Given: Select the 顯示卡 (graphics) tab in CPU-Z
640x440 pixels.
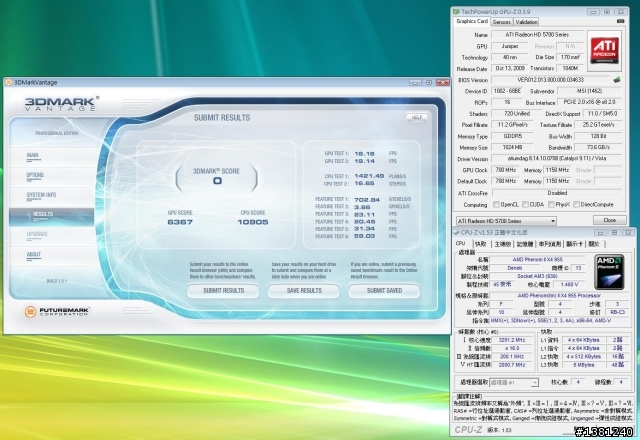Looking at the screenshot, I should pos(574,244).
